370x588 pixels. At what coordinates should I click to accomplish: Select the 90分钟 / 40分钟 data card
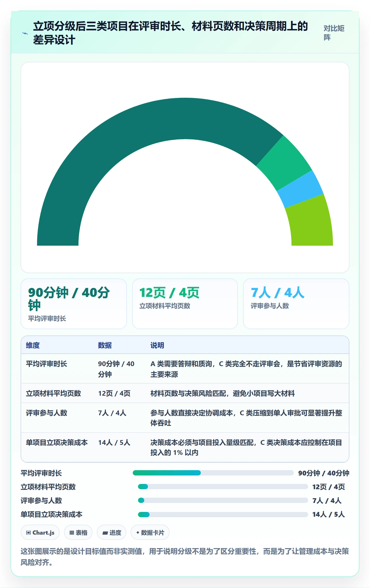74,304
